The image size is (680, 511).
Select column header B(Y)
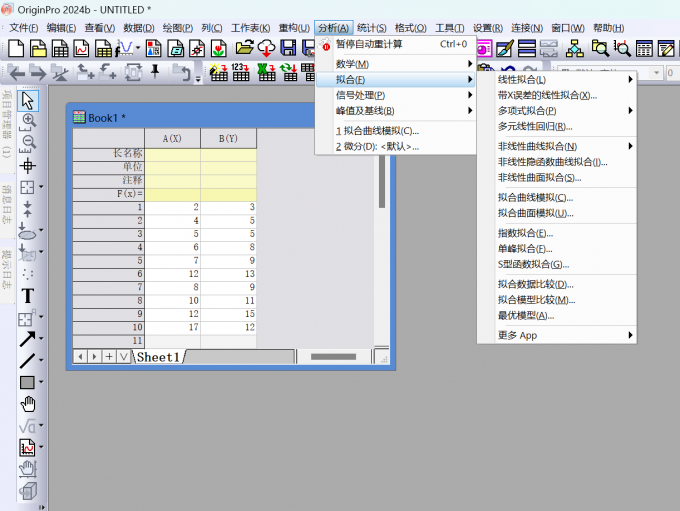(228, 138)
